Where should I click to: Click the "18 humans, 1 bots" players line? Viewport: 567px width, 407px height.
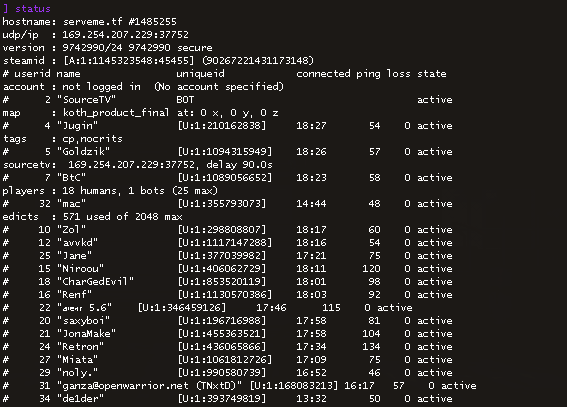click(x=110, y=191)
